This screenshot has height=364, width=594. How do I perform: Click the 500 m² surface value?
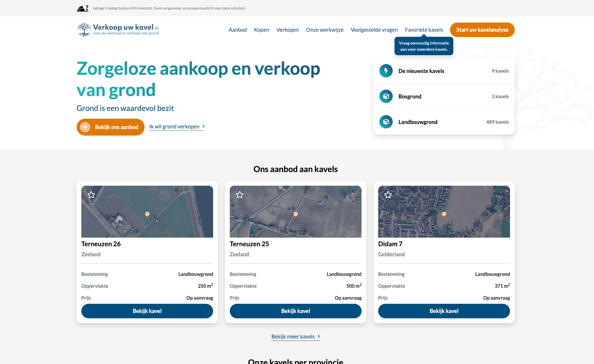pos(354,286)
